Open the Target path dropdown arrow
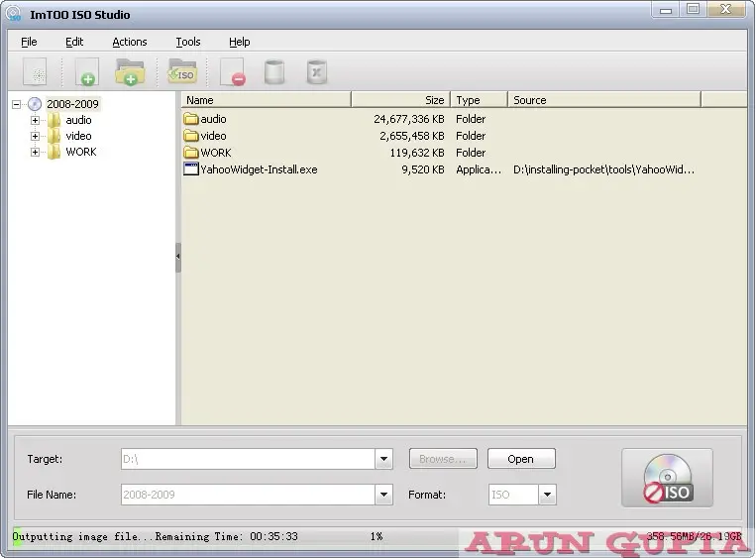The image size is (756, 558). point(383,459)
